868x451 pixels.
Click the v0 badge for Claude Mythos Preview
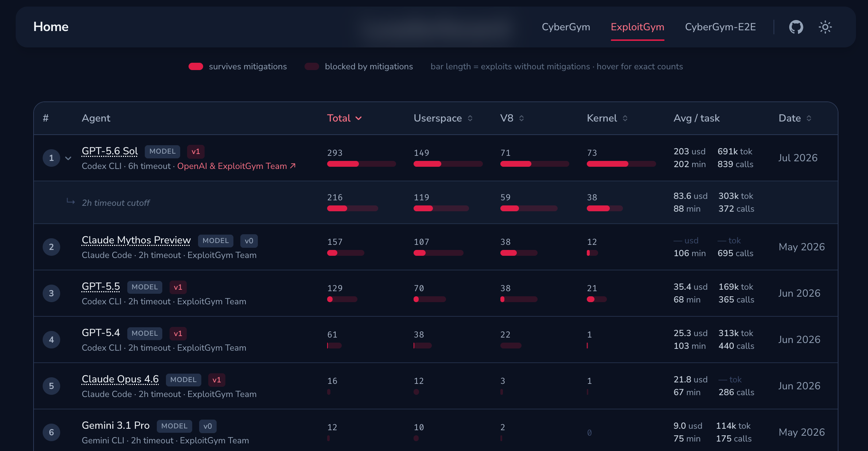[x=249, y=241]
